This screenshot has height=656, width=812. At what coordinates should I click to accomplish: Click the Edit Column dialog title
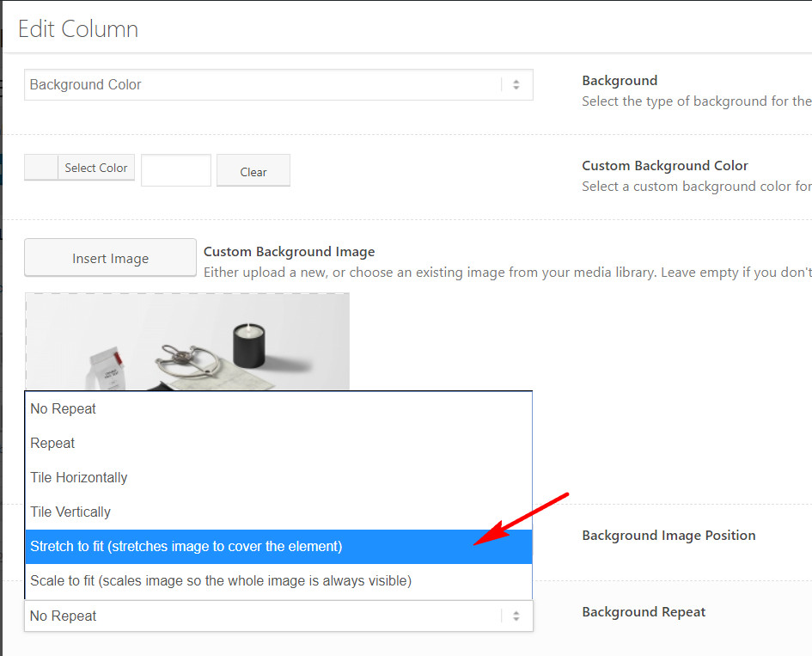[78, 29]
